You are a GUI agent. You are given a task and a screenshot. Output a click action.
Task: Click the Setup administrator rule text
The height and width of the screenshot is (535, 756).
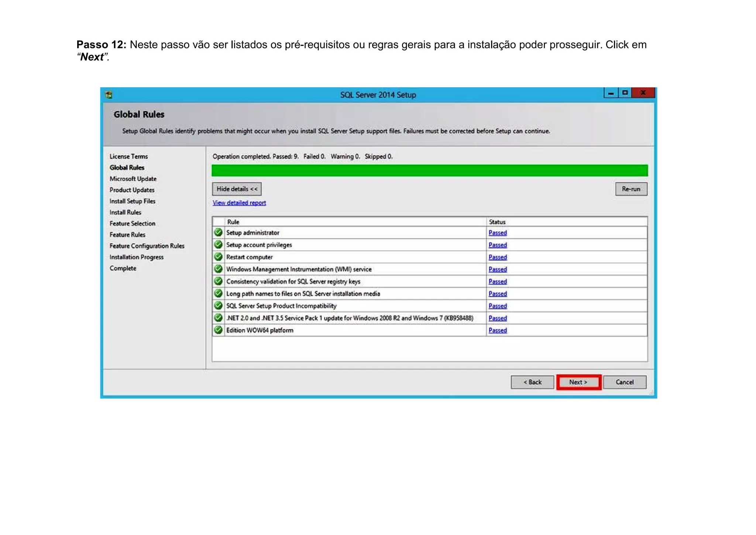coord(252,233)
